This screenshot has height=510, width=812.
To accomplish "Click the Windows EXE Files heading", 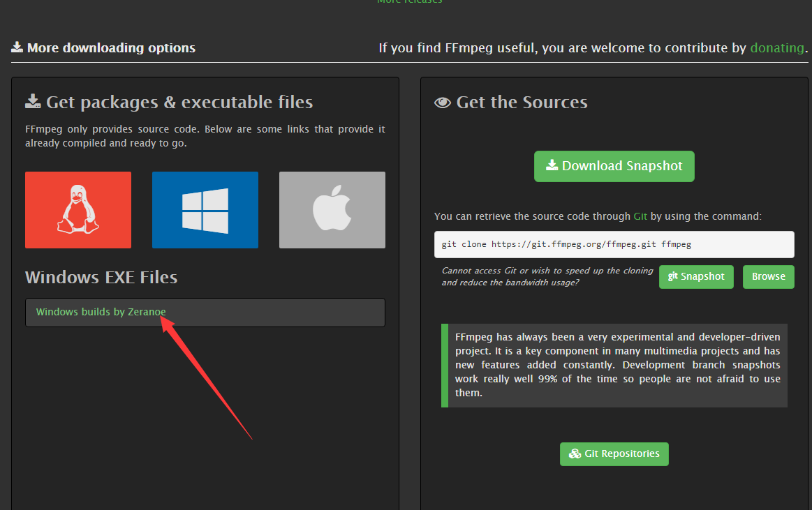I will point(101,277).
